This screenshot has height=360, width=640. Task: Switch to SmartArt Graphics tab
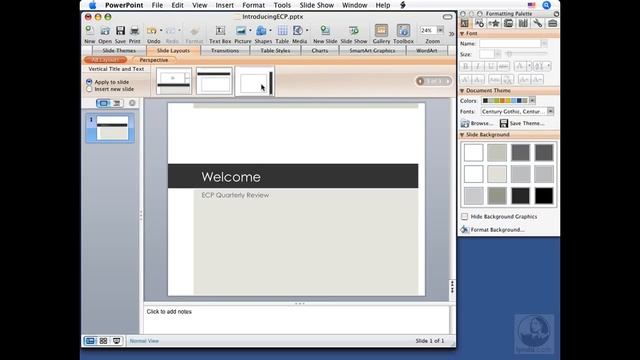click(x=372, y=51)
